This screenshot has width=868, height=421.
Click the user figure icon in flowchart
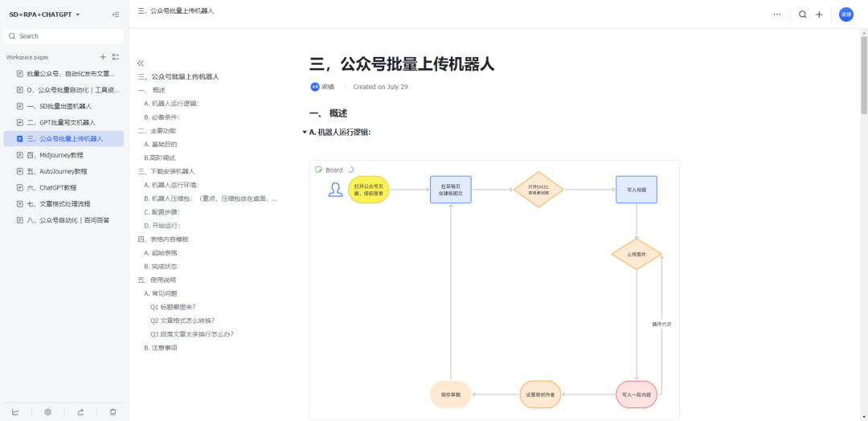(335, 190)
